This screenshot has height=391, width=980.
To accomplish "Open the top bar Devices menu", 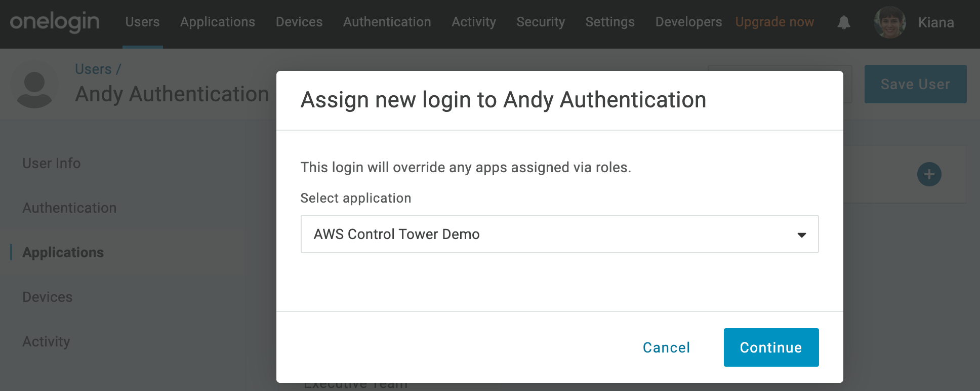I will (x=299, y=22).
